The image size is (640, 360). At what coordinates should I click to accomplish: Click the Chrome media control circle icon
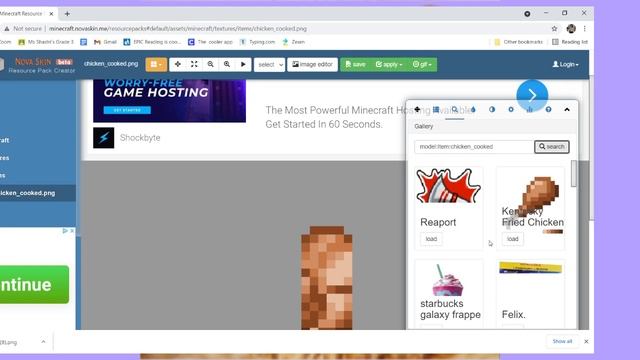click(527, 13)
